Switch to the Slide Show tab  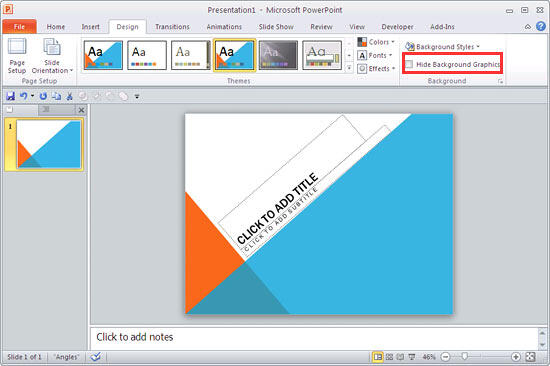(x=276, y=27)
